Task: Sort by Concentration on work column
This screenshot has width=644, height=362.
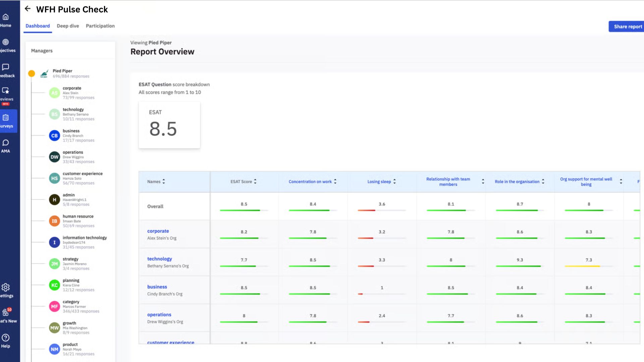Action: (335, 181)
